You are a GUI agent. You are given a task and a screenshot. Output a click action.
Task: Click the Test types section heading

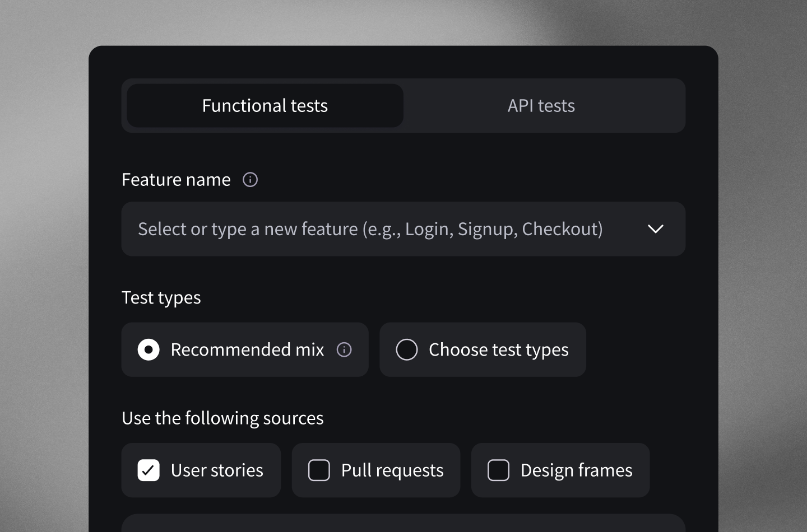point(161,298)
